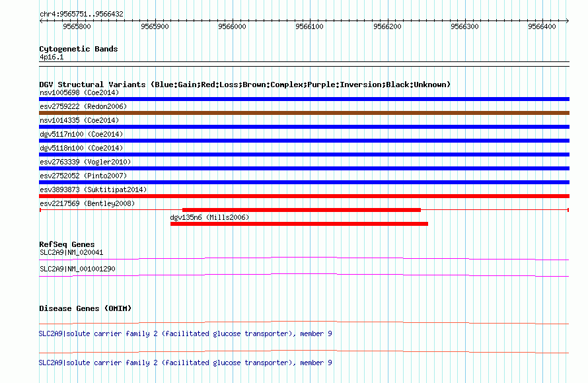Open the first SLC2A9 solute carrier OMIM link
This screenshot has width=588, height=383.
pyautogui.click(x=185, y=333)
